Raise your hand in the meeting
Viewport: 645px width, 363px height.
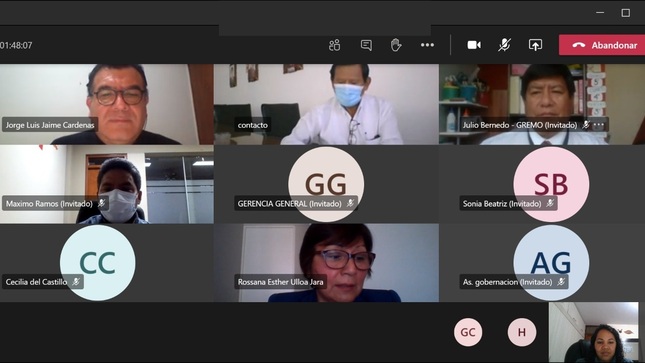pos(396,45)
